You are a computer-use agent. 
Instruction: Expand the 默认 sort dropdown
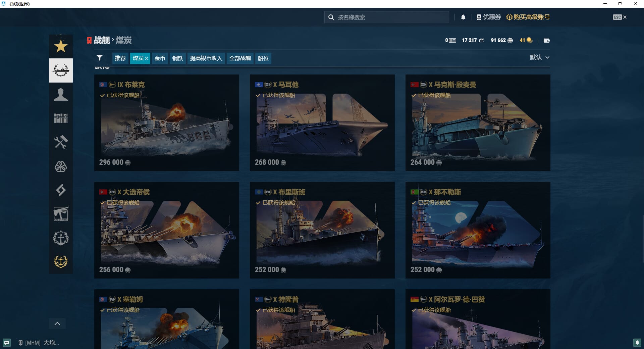539,57
